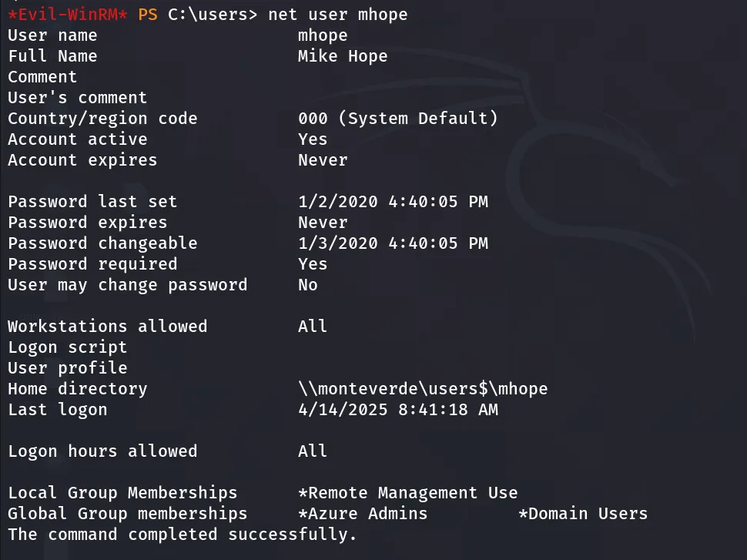
Task: Click the Password required Yes value
Action: [x=313, y=264]
